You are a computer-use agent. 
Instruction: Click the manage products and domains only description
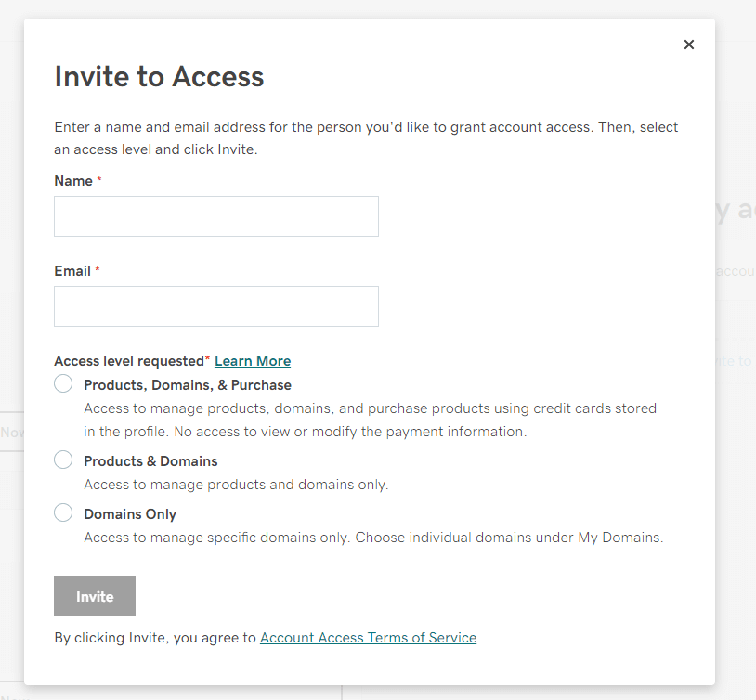(236, 485)
